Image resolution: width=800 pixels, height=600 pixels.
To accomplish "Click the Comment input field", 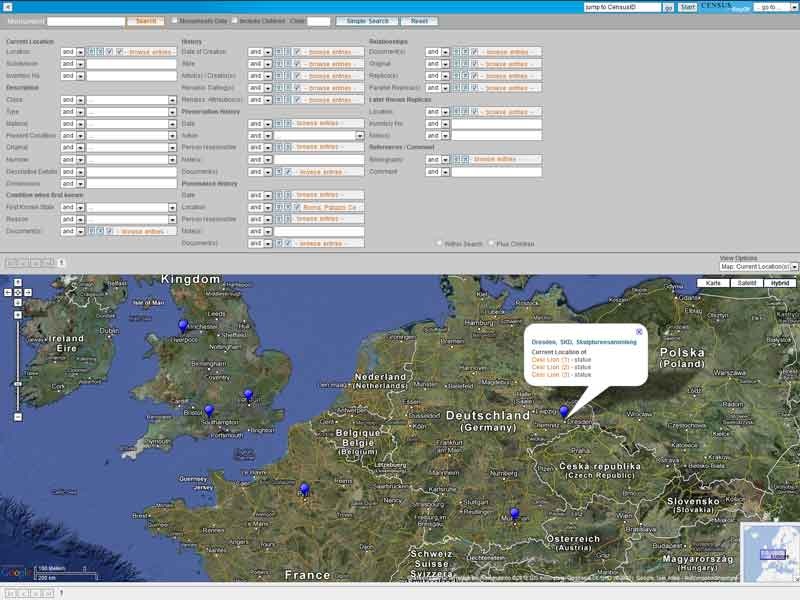I will tap(496, 172).
